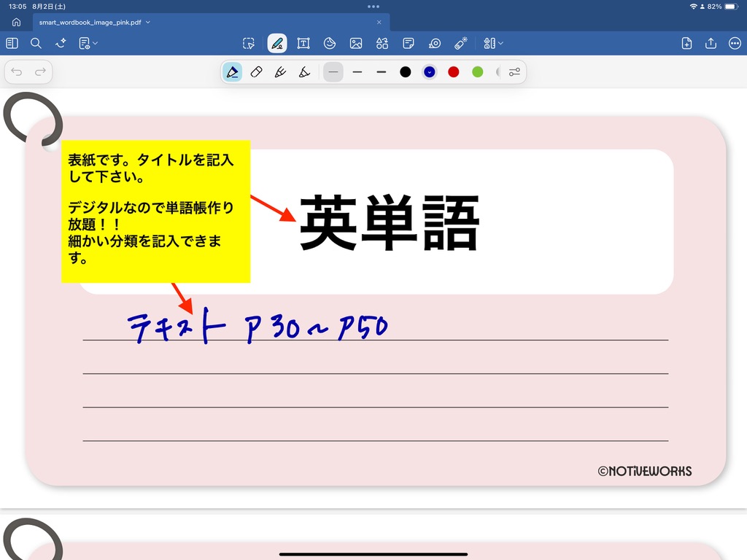Check the Wi-Fi status icon
Screen dimensions: 747x560
pyautogui.click(x=693, y=7)
